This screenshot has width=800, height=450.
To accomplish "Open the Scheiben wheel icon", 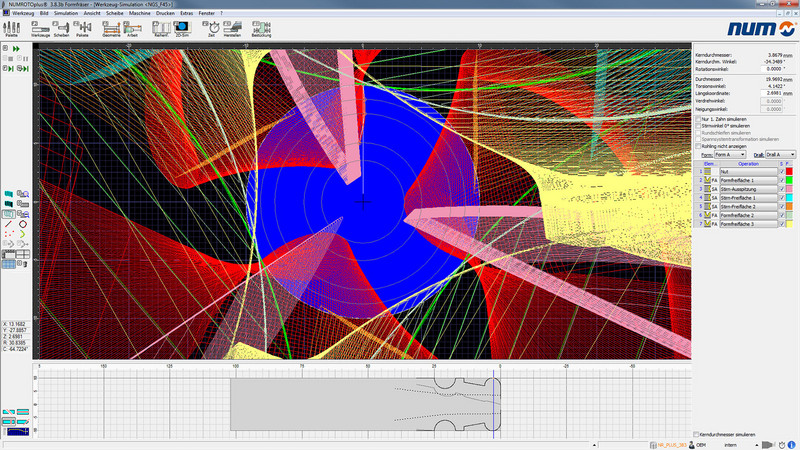I will coord(62,29).
